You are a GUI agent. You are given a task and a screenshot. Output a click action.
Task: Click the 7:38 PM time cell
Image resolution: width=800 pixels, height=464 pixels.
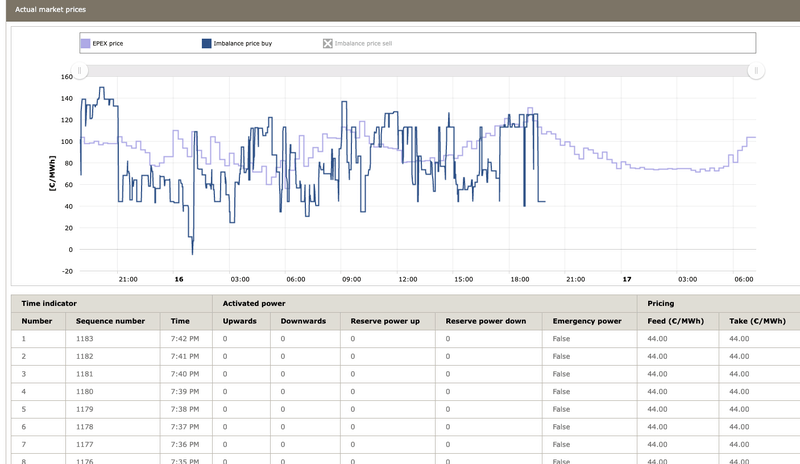tap(185, 408)
